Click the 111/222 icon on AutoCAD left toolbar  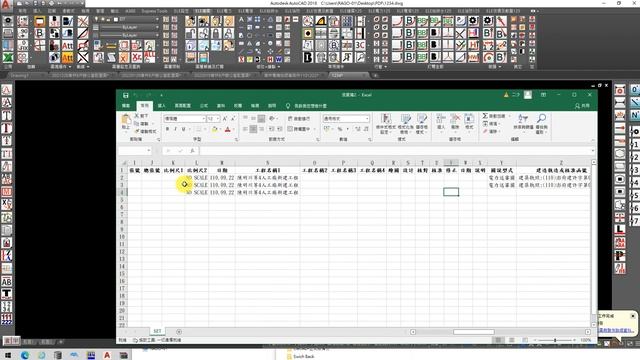[x=7, y=319]
